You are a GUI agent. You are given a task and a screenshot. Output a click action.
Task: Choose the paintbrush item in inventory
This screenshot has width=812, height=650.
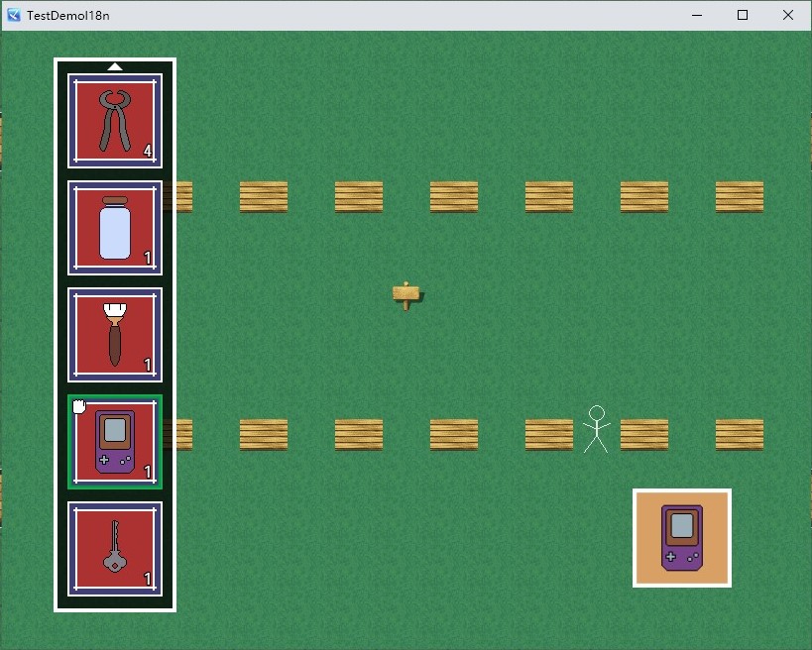click(115, 335)
